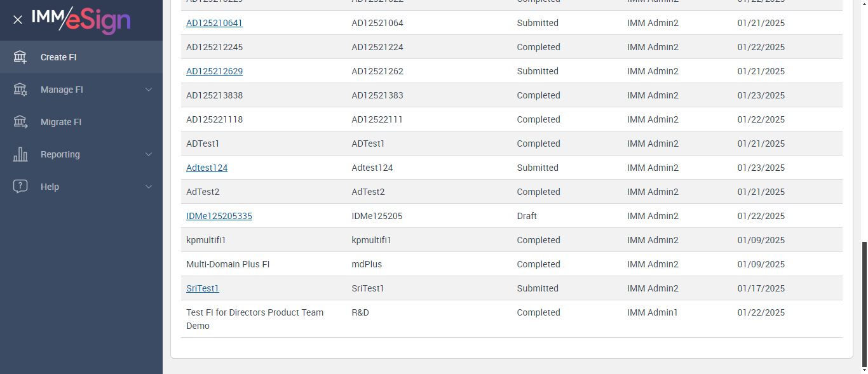Expand the Reporting submenu chevron
Screen dimensions: 868x374
coord(149,154)
